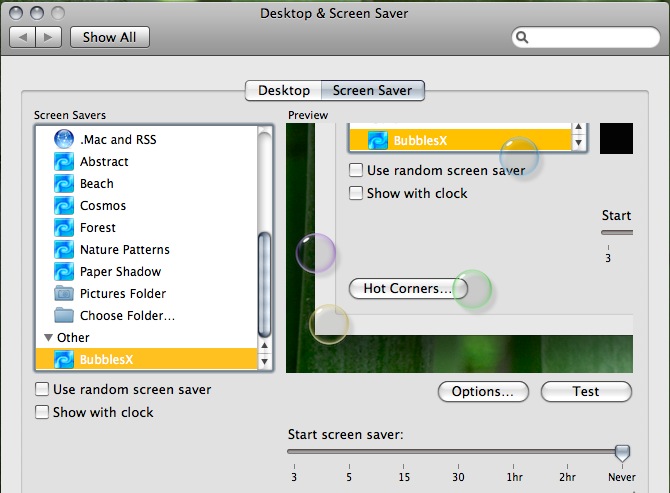The height and width of the screenshot is (493, 670).
Task: Open screen saver Options…
Action: (x=483, y=391)
